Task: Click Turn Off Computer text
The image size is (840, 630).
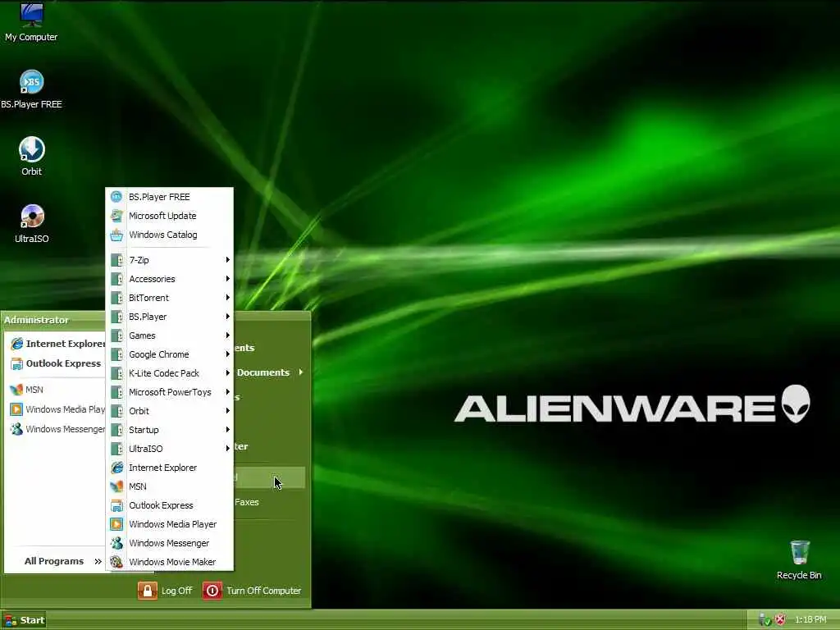Action: (263, 591)
